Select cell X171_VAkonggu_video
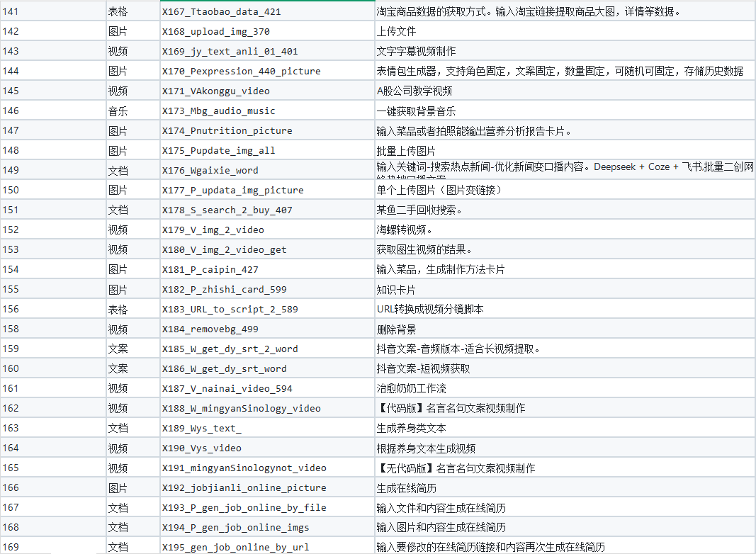The height and width of the screenshot is (554, 756). pos(267,91)
